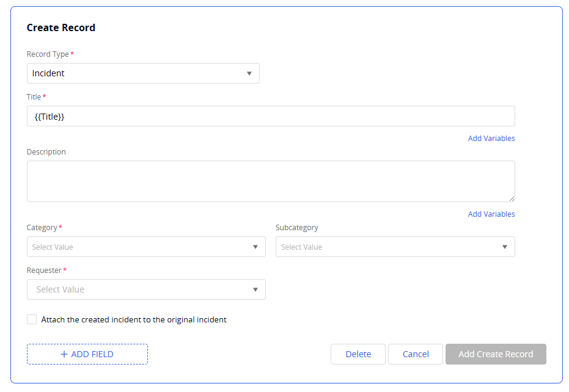This screenshot has width=569, height=392.
Task: Open Add Variables link below Title
Action: (x=491, y=139)
